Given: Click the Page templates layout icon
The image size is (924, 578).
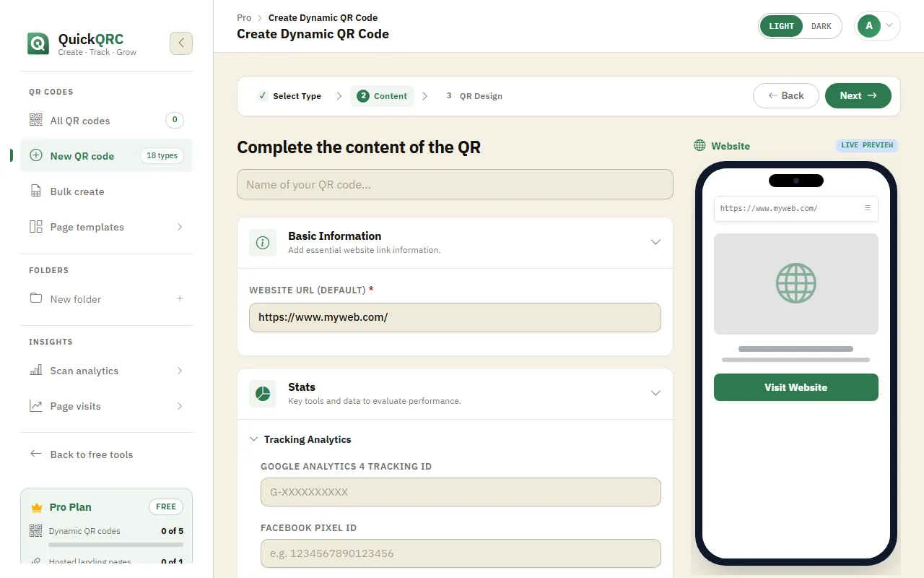Looking at the screenshot, I should [36, 227].
